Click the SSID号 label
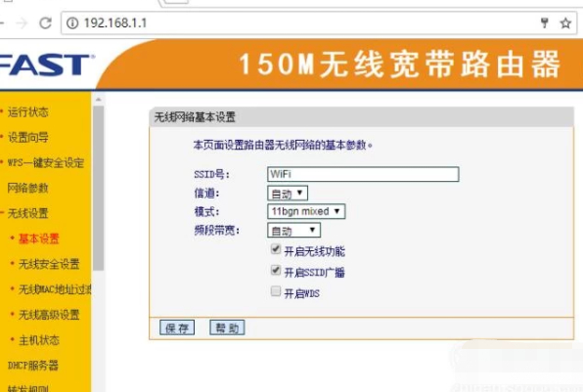 (212, 174)
